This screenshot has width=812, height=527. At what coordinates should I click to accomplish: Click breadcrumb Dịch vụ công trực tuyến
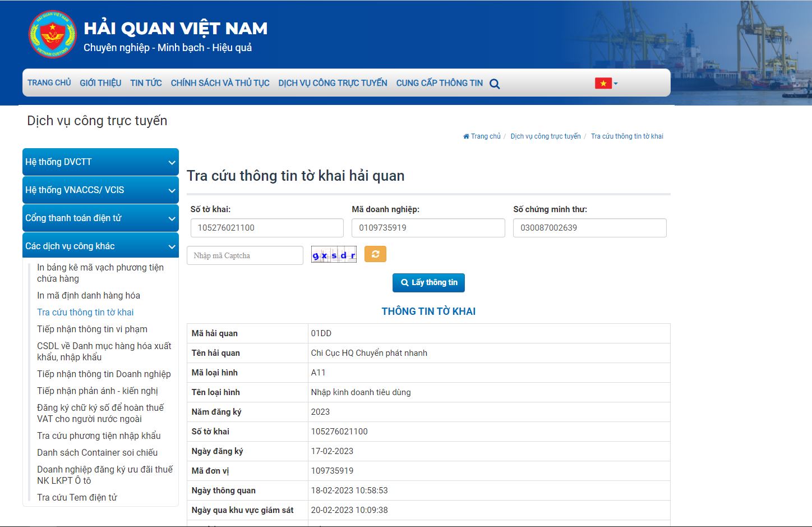(546, 136)
